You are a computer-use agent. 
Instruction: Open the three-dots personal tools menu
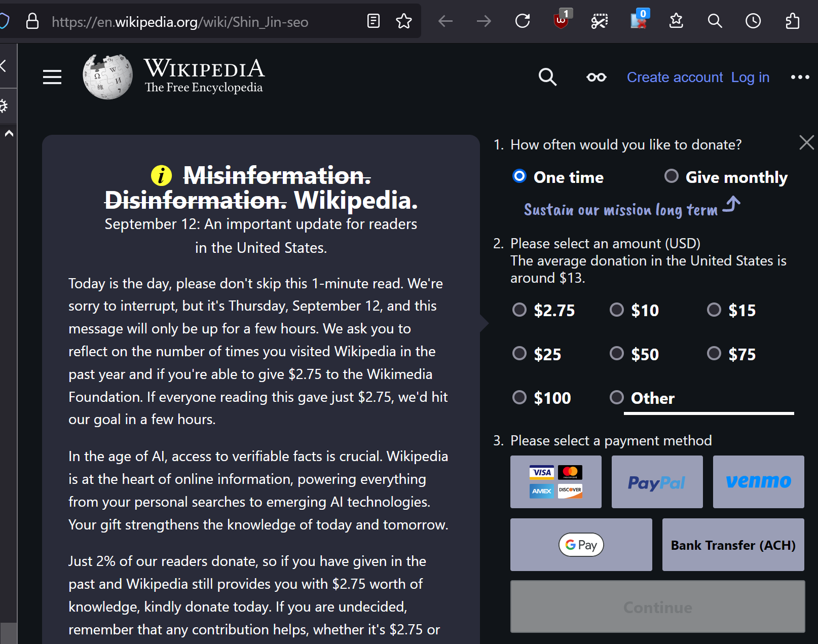click(800, 77)
